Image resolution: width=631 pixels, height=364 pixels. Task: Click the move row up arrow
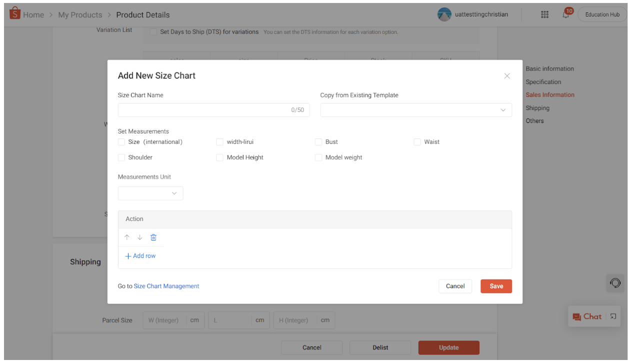pyautogui.click(x=127, y=237)
